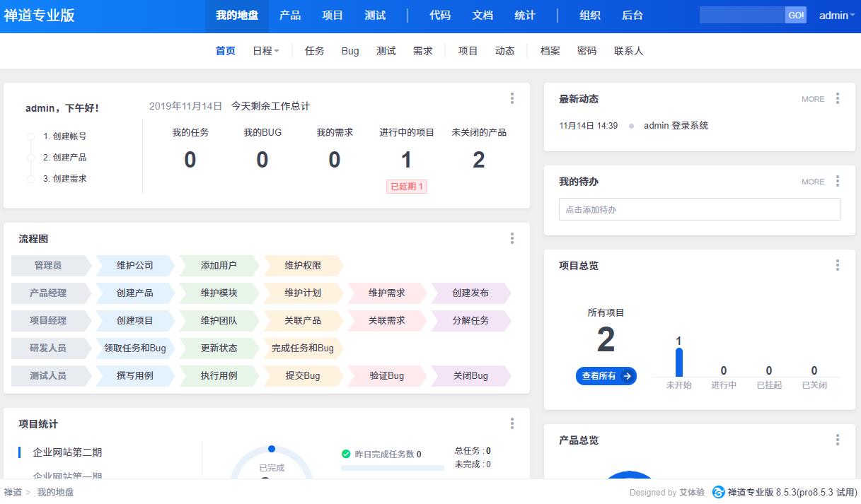This screenshot has height=504, width=861.
Task: Select the 需求 sub-tab
Action: [x=423, y=51]
